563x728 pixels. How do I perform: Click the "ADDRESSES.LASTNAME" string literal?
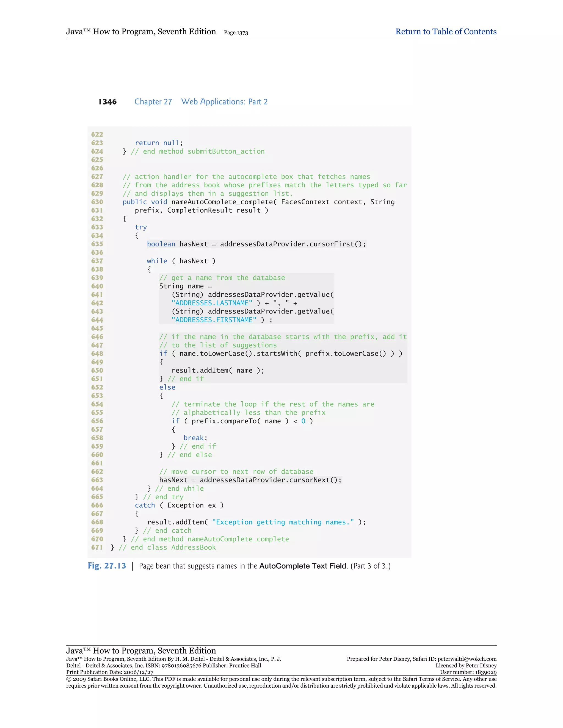click(x=212, y=303)
